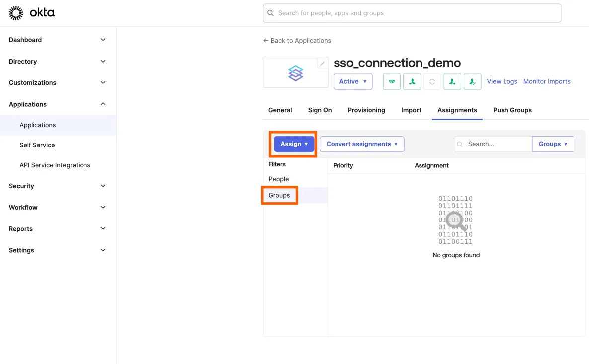
Task: Click the sso_connection_demo app logo
Action: click(296, 73)
